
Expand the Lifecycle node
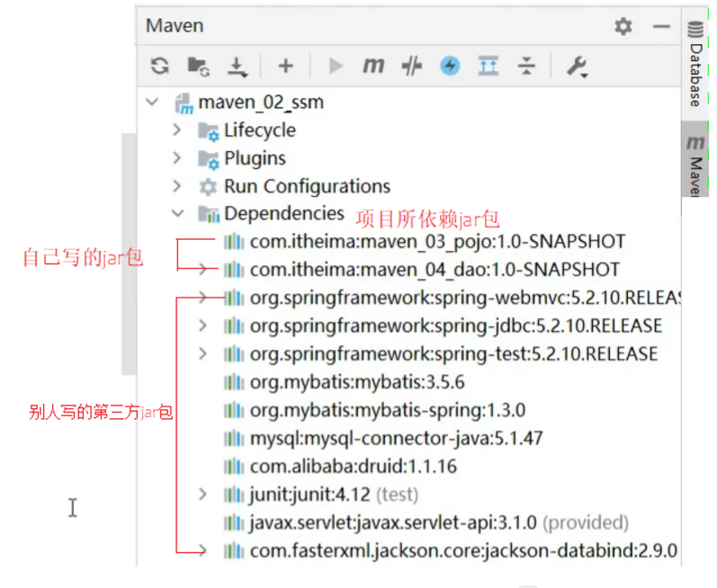[177, 130]
